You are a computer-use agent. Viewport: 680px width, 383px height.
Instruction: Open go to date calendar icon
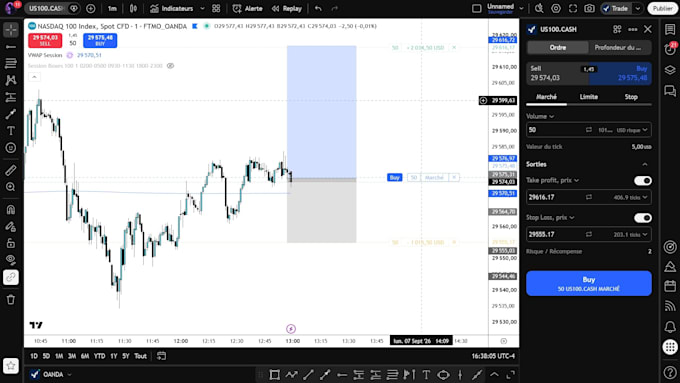(161, 356)
